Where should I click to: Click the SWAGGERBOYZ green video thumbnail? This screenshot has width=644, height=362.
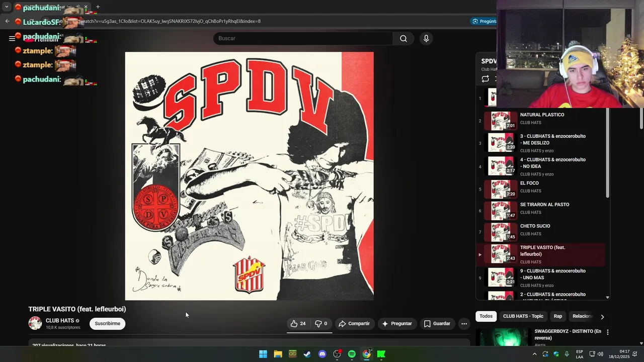click(503, 337)
